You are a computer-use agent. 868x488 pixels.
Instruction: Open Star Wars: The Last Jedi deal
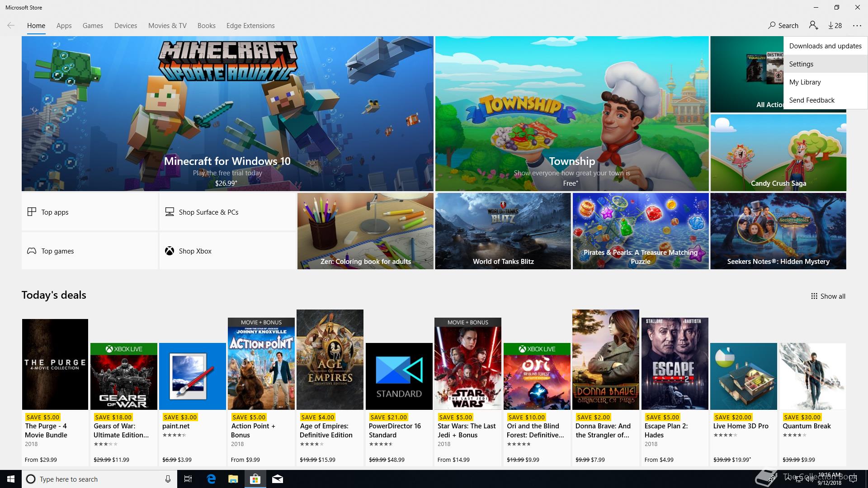(468, 392)
